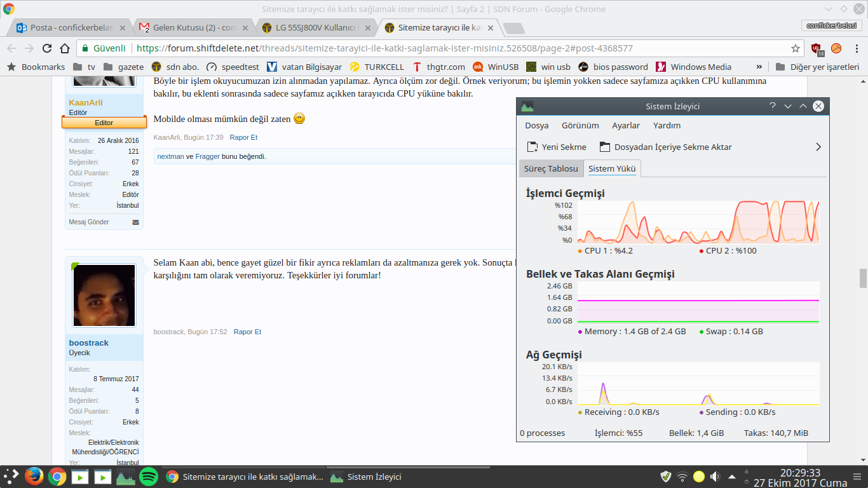
Task: Open the WinUSB bookmark
Action: pos(496,67)
